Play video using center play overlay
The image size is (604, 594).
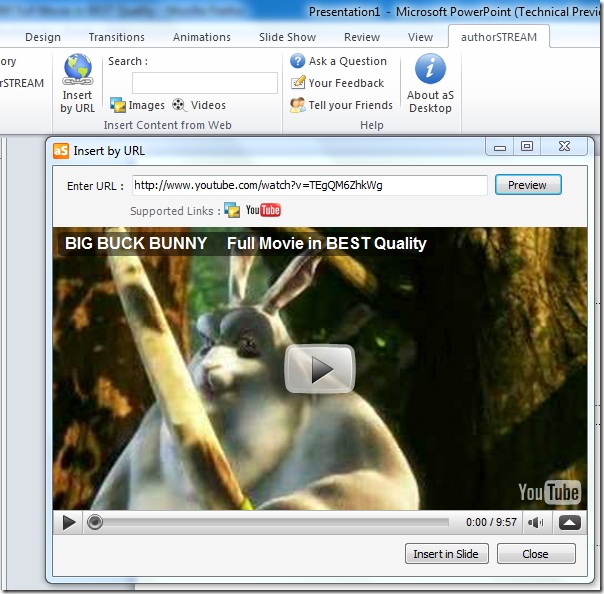320,369
